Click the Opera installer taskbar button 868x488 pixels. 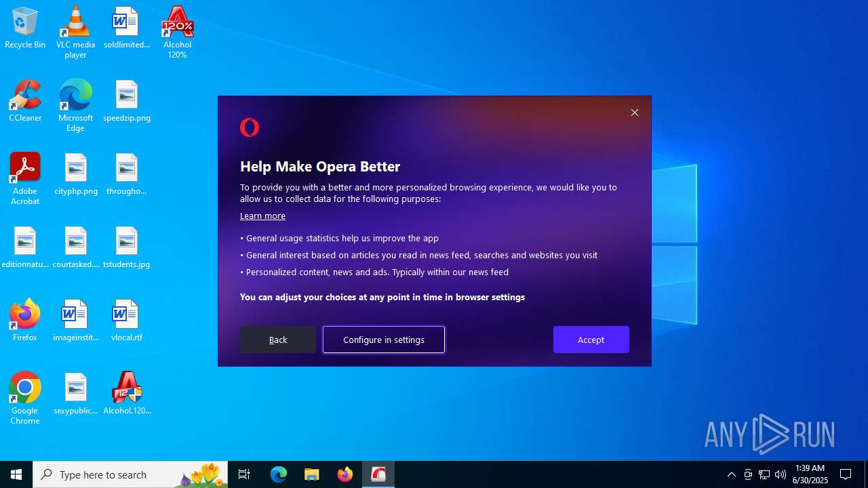[x=378, y=474]
